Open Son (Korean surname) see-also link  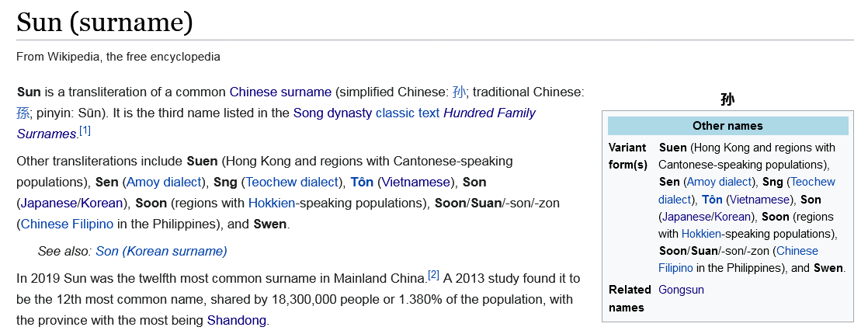coord(161,252)
